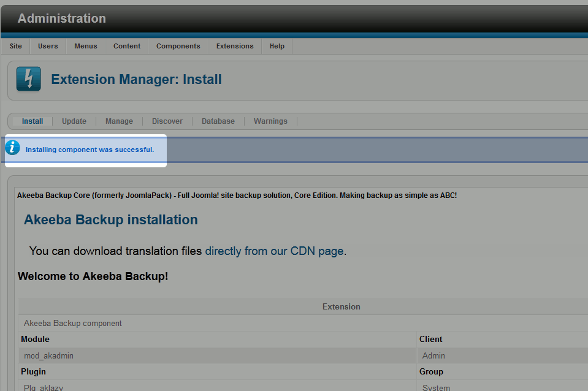Viewport: 588px width, 391px height.
Task: Open the Users menu
Action: (48, 46)
